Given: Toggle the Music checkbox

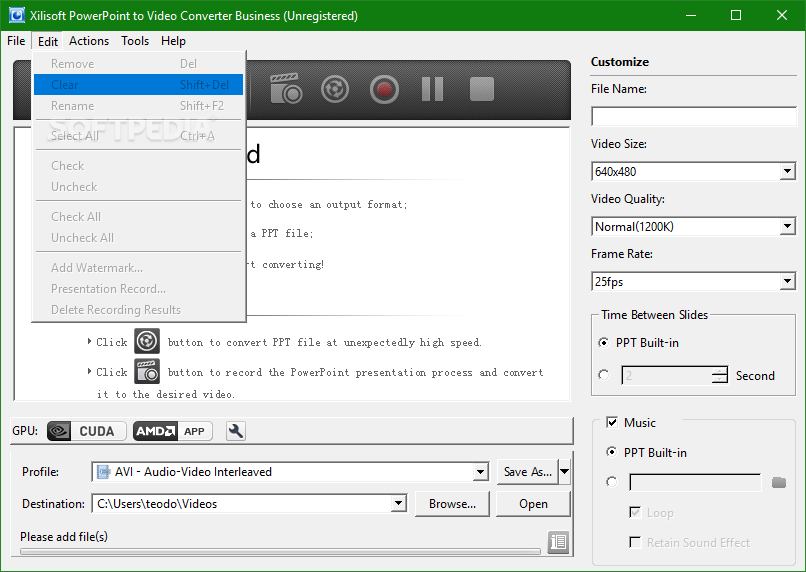Looking at the screenshot, I should [x=612, y=422].
